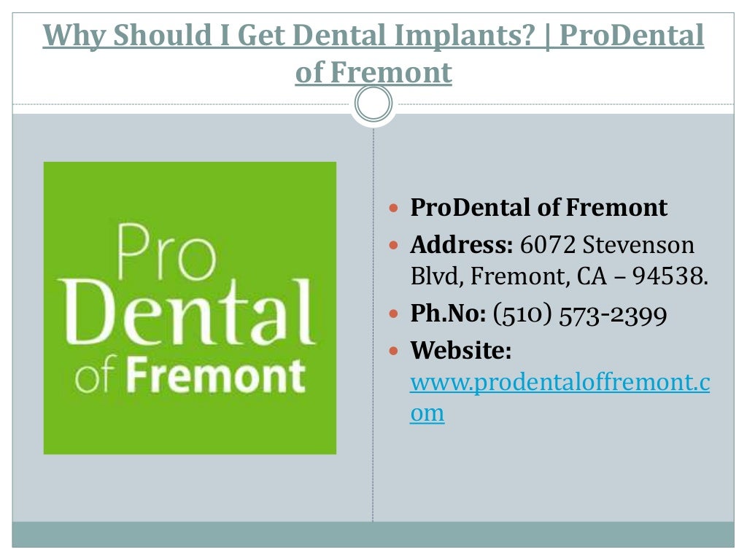Click the bold 'Website:' label
The height and width of the screenshot is (560, 747).
click(x=461, y=351)
